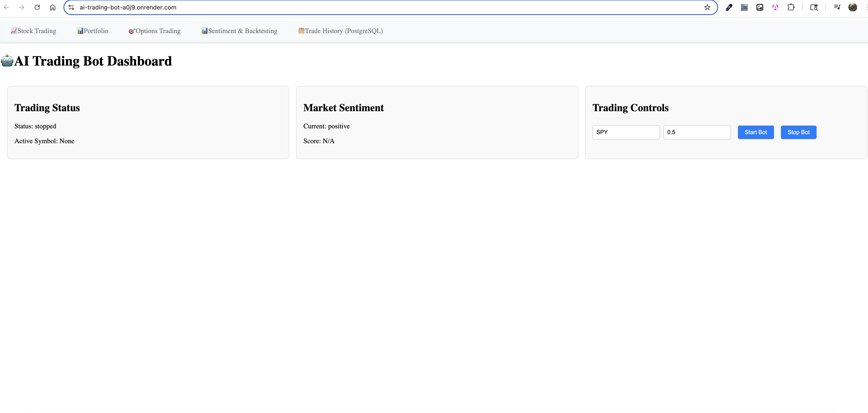Go to the Options Trading tab

click(x=155, y=31)
